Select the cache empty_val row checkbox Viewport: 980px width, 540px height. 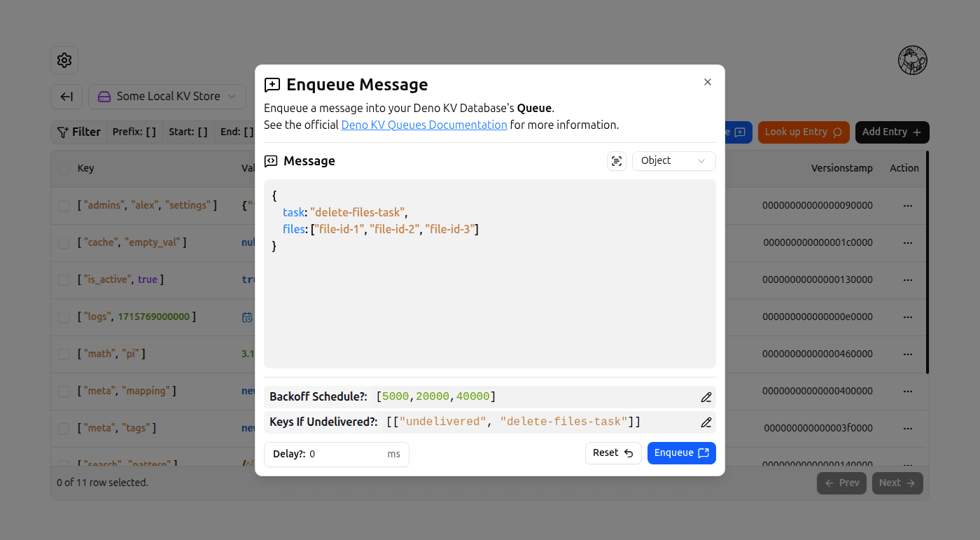63,242
